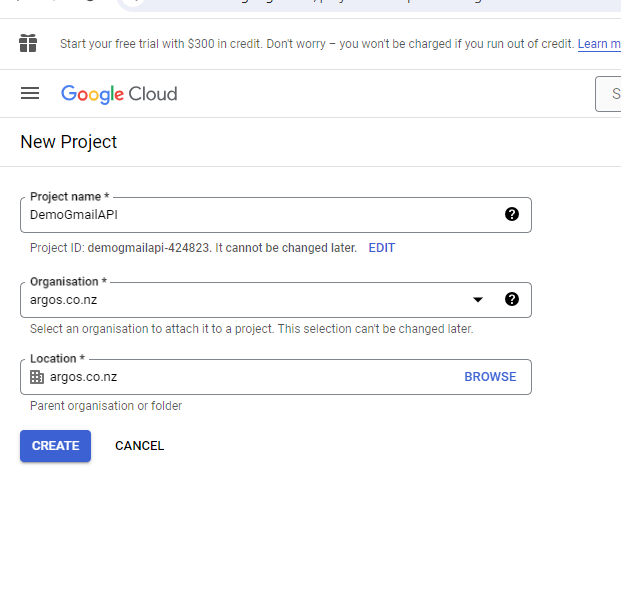
Task: Click the building icon in Location field
Action: coord(37,377)
